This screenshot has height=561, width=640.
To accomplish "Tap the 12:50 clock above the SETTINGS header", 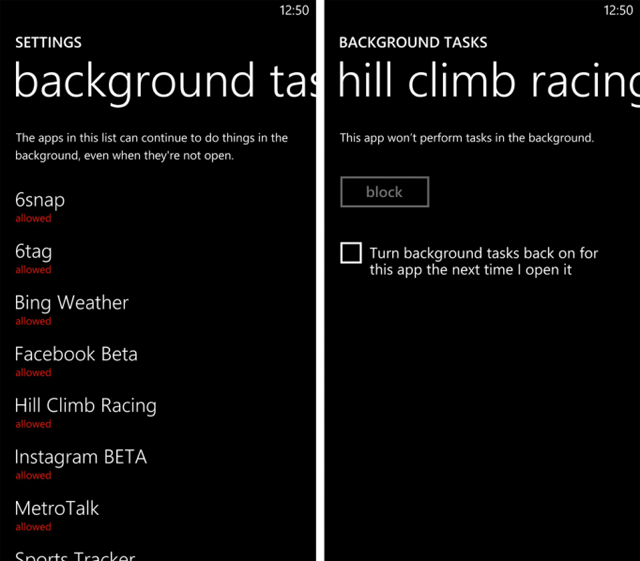I will coord(294,10).
